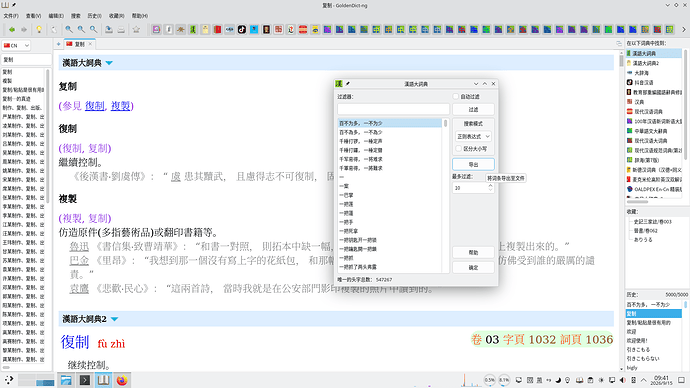Select the red book dictionary icon in the toolbar

(217, 29)
